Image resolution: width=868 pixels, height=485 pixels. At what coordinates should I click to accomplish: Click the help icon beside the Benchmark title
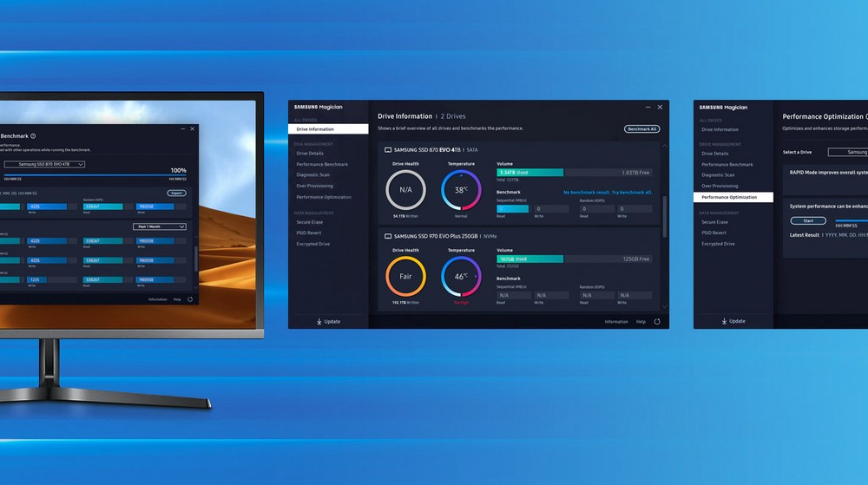(x=33, y=136)
